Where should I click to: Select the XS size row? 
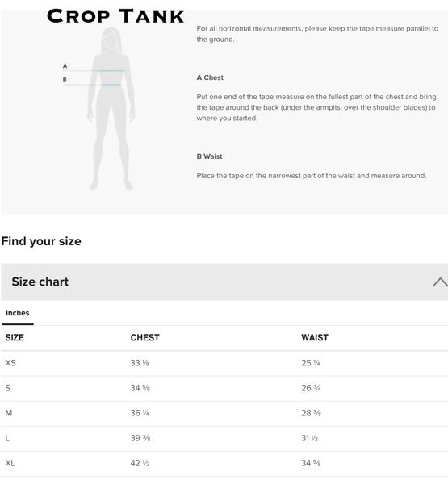224,363
